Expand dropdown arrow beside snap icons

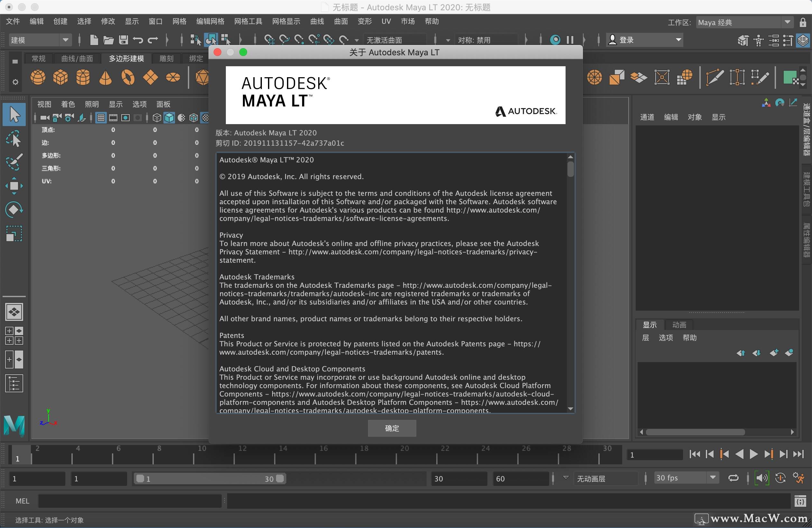coord(357,40)
